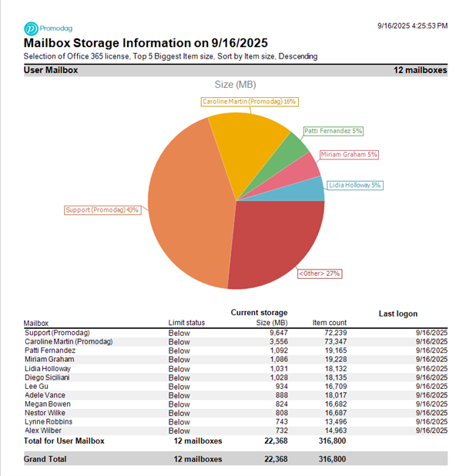The height and width of the screenshot is (476, 466).
Task: Select 'Caroline Martin (Promodag)' in the table
Action: point(69,341)
